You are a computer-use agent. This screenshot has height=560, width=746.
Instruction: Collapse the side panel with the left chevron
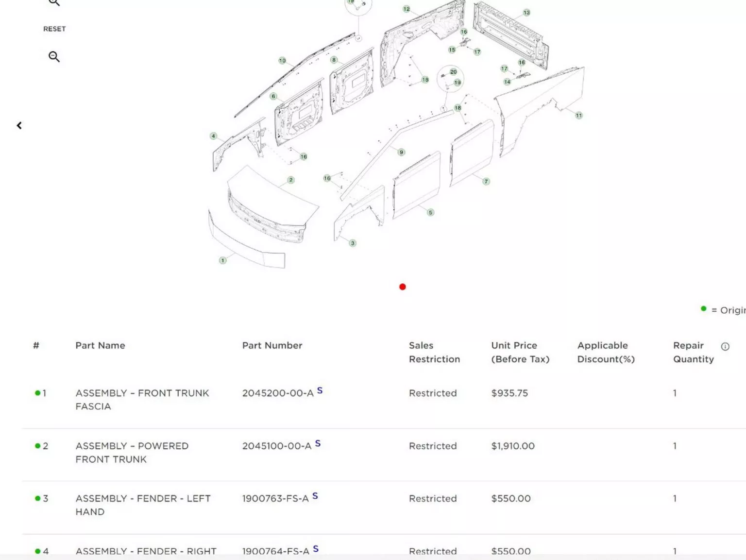pyautogui.click(x=19, y=126)
